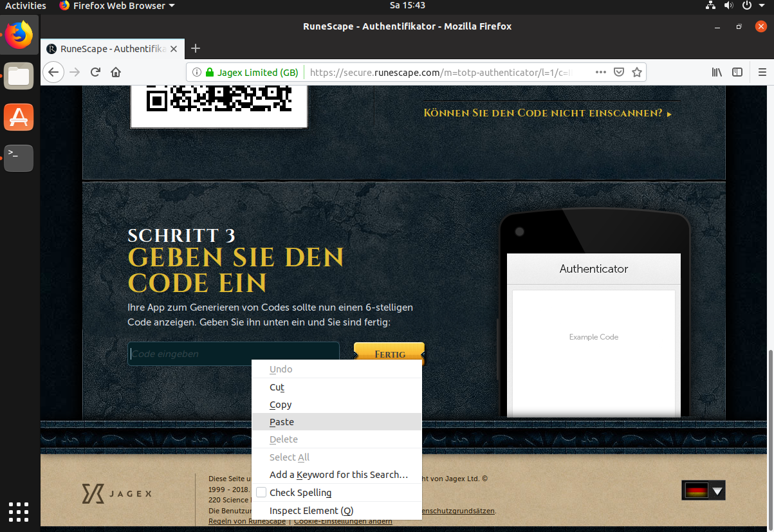Go back with the back arrow
This screenshot has width=774, height=532.
(x=53, y=72)
